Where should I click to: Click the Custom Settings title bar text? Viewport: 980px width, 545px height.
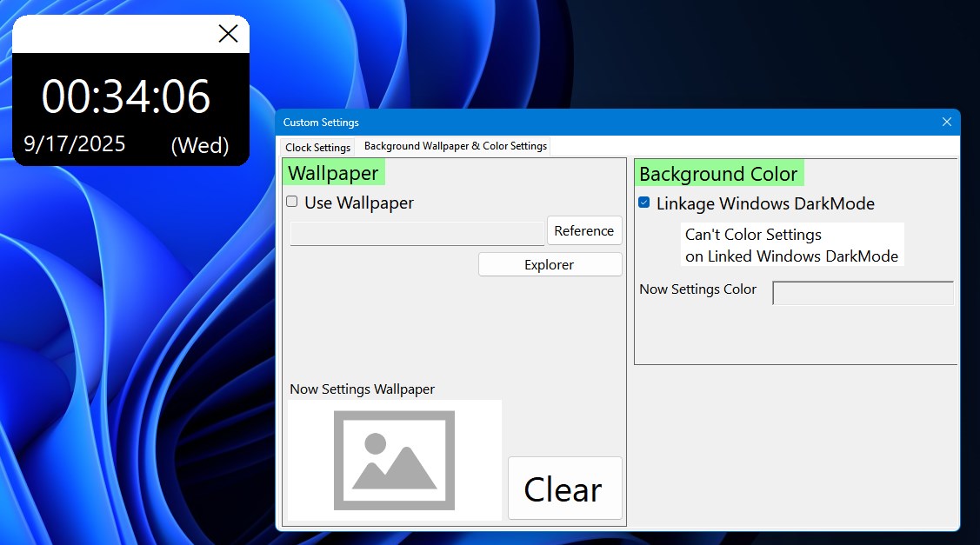pyautogui.click(x=321, y=123)
